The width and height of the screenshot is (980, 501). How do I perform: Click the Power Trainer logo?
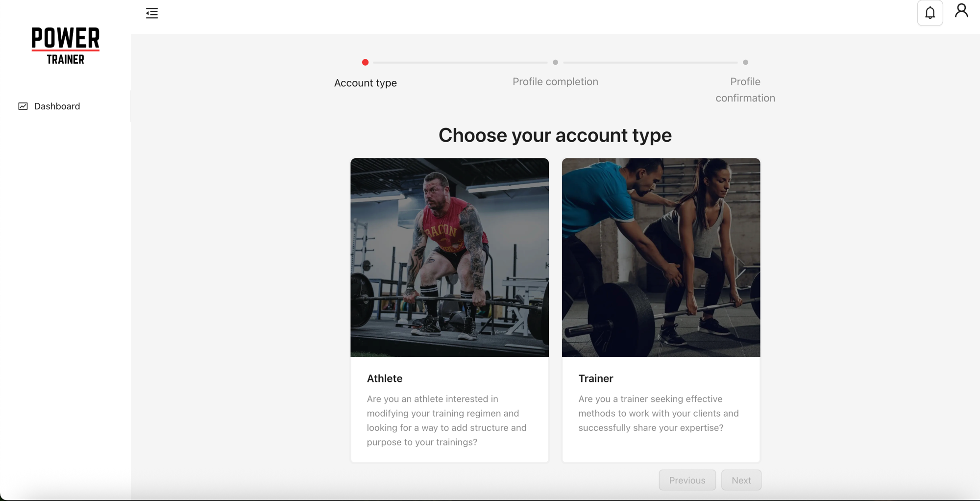(66, 46)
